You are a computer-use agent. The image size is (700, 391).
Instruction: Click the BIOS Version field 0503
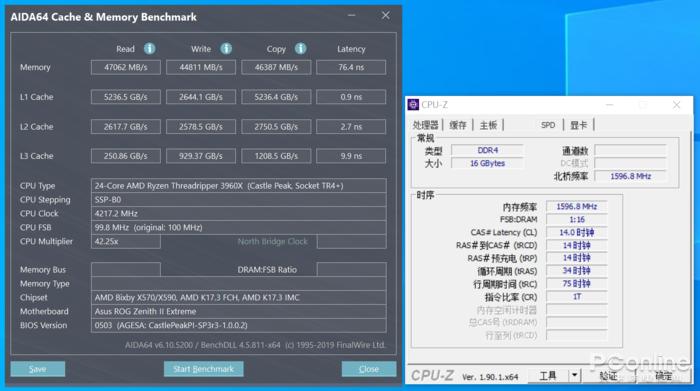[x=239, y=325]
